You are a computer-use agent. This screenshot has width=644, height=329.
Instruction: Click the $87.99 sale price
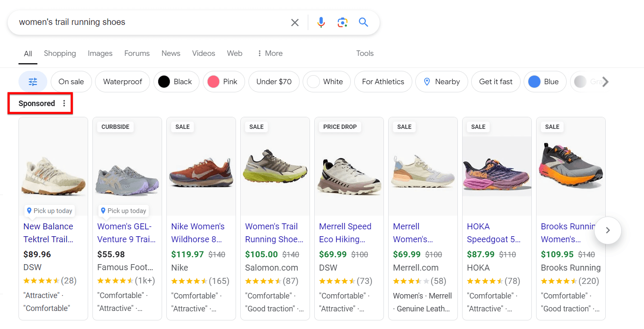[481, 254]
